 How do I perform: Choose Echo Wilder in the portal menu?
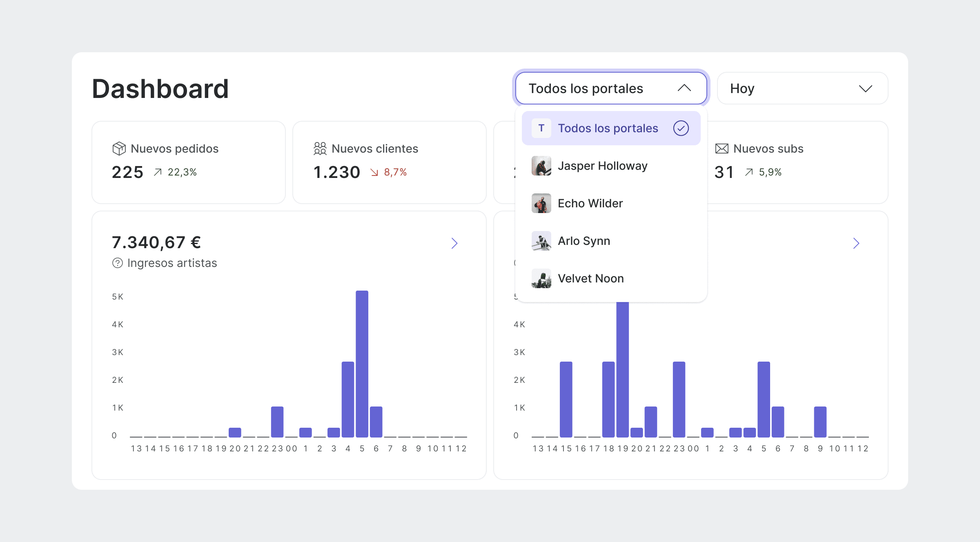(x=590, y=203)
